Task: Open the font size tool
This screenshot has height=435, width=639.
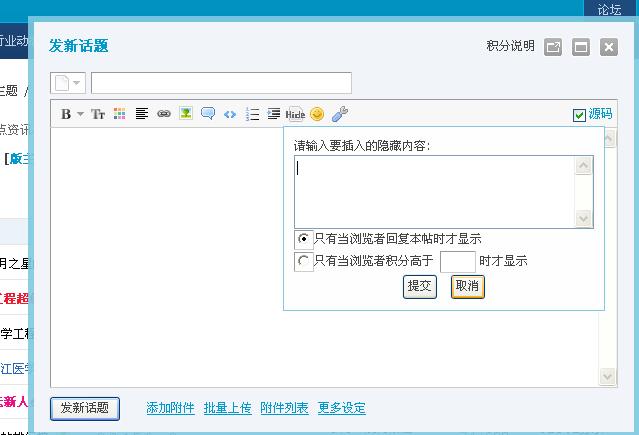Action: (98, 114)
